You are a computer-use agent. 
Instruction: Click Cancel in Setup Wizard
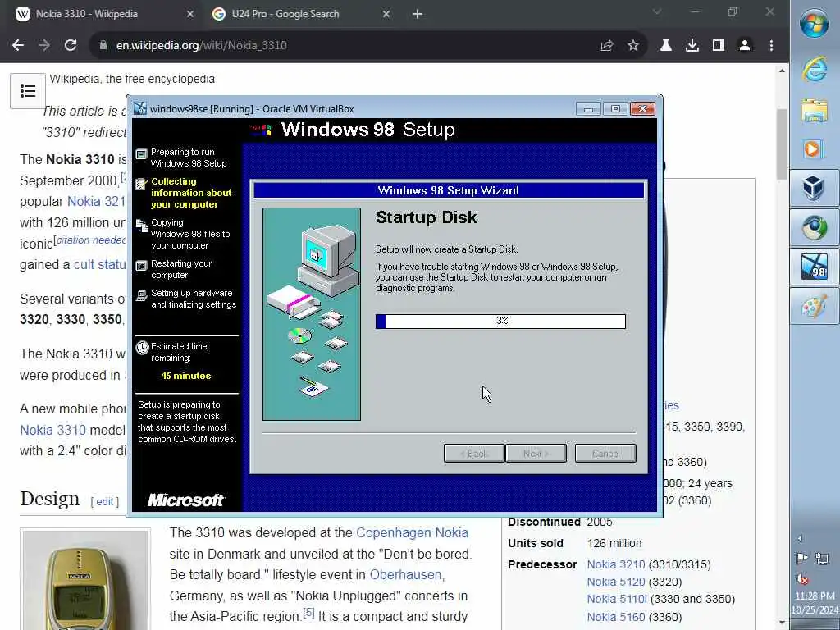605,453
